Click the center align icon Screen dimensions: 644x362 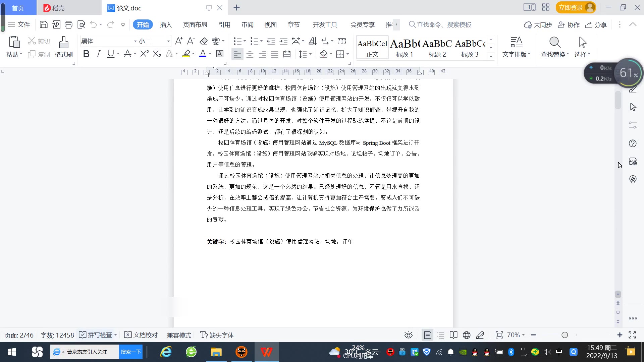[x=250, y=54]
